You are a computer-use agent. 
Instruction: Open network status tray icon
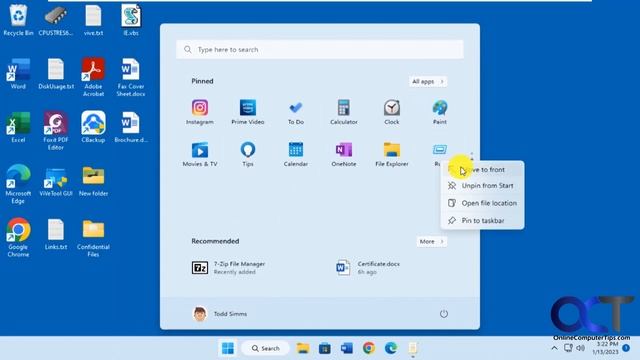(x=568, y=348)
